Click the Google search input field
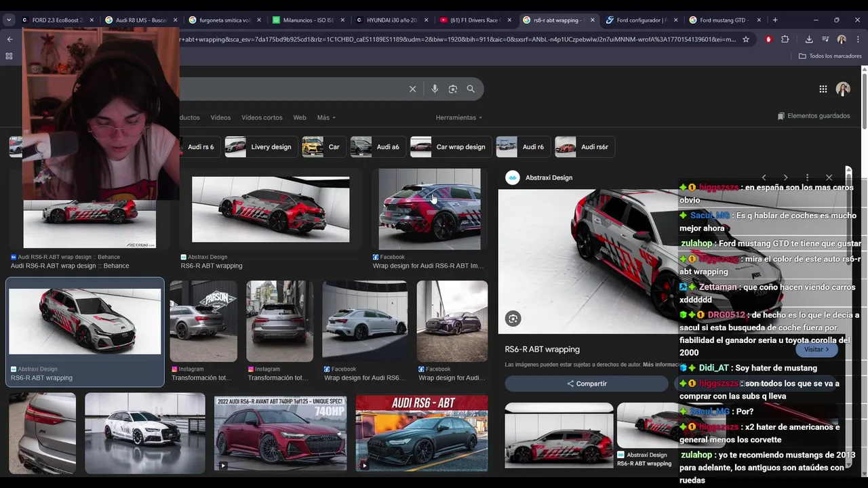The height and width of the screenshot is (488, 868). click(292, 89)
